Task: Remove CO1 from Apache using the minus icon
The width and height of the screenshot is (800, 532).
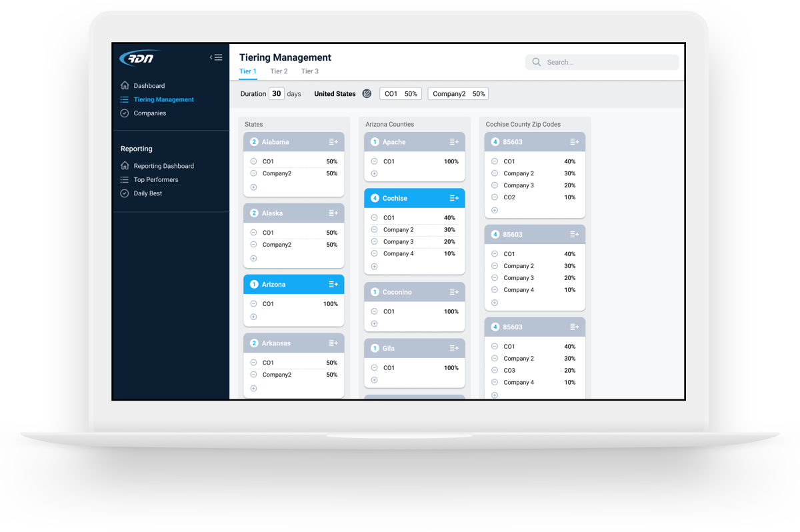Action: [x=374, y=161]
